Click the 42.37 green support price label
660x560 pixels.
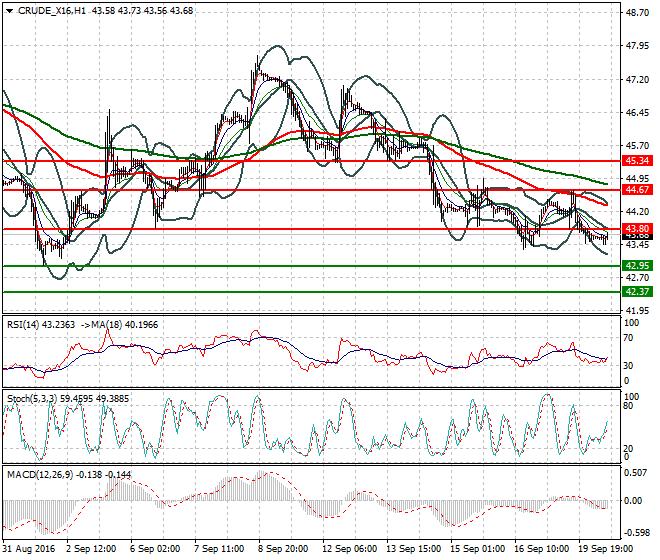[638, 291]
